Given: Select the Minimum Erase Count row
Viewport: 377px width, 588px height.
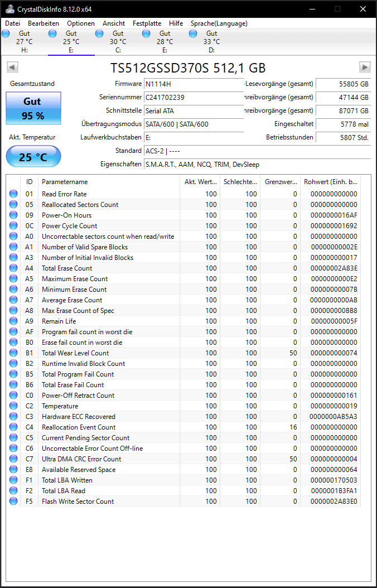Looking at the screenshot, I should pyautogui.click(x=183, y=289).
